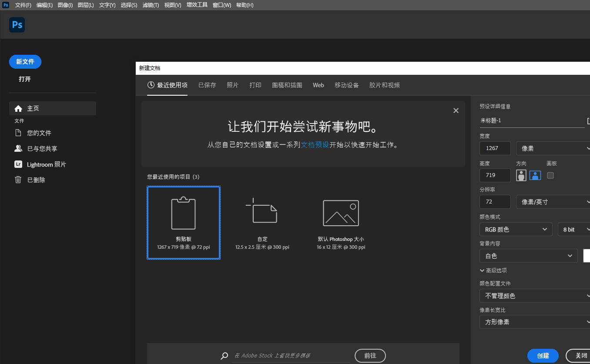Click the width field showing 1267

pos(495,148)
